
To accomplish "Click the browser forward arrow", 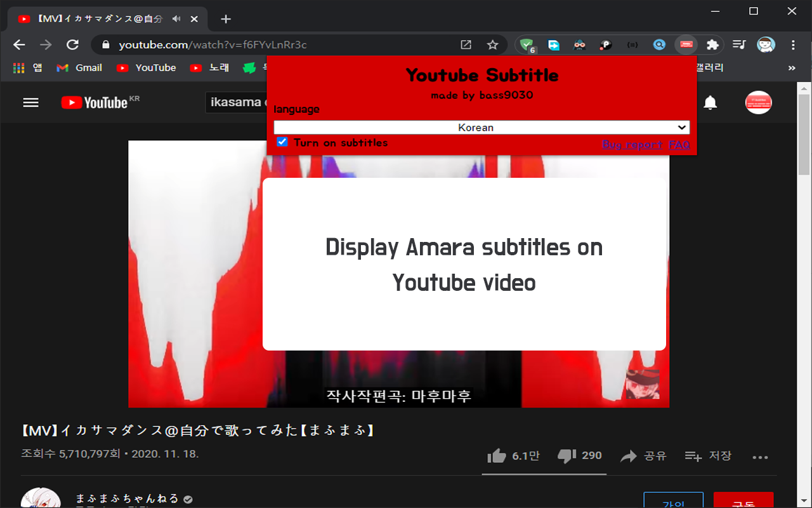I will pyautogui.click(x=46, y=44).
